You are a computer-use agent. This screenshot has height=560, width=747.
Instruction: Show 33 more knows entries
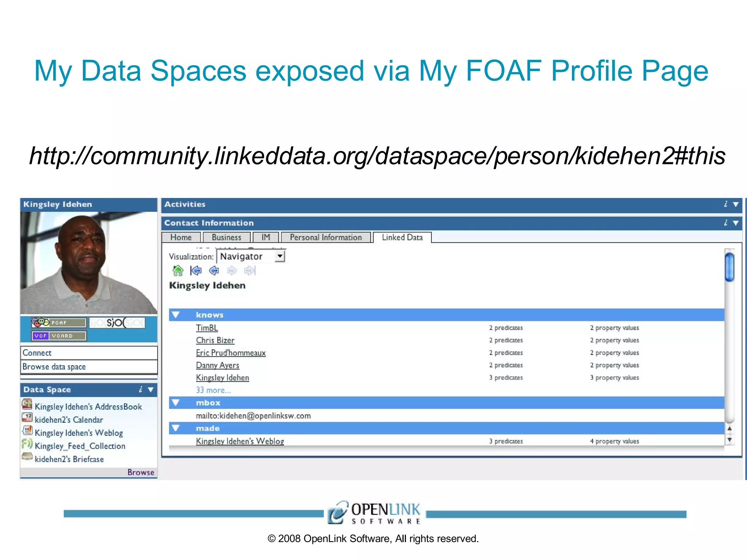(213, 390)
